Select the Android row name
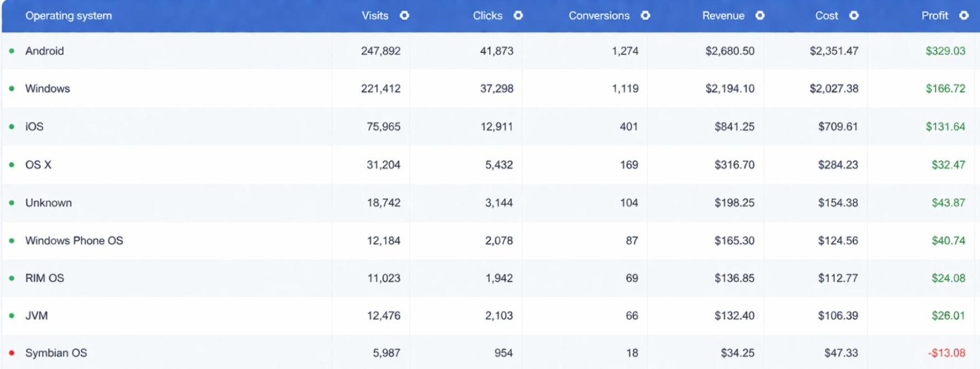This screenshot has width=980, height=369. coord(44,51)
